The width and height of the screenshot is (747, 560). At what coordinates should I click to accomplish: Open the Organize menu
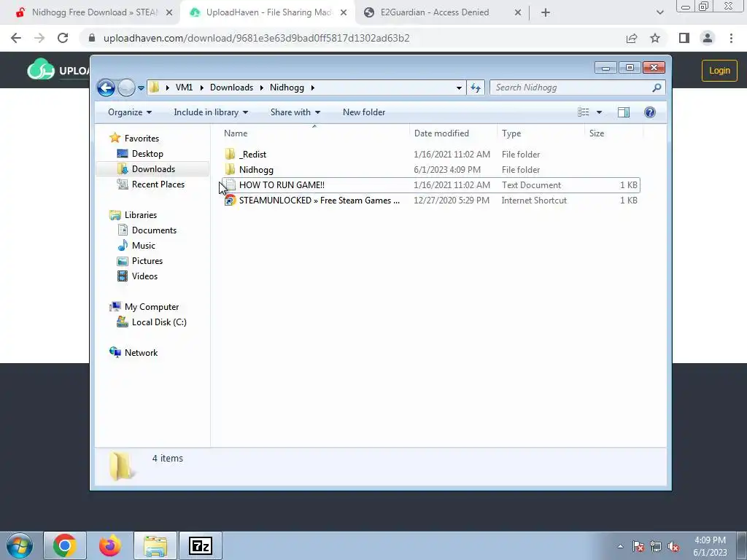coord(130,112)
